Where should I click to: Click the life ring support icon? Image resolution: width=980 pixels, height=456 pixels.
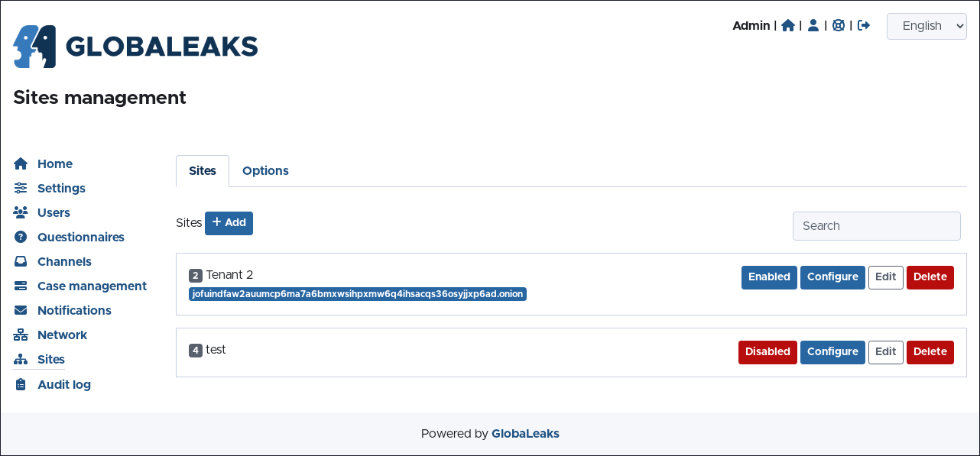[839, 25]
